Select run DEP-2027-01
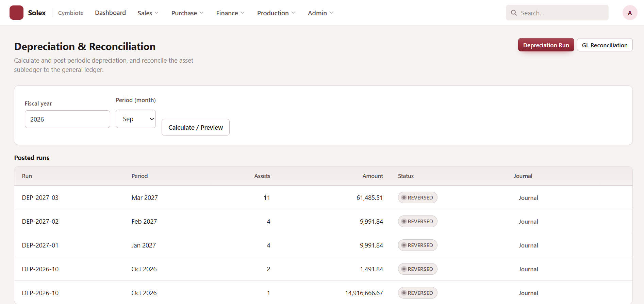Screen dimensions: 644x304 [x=40, y=245]
